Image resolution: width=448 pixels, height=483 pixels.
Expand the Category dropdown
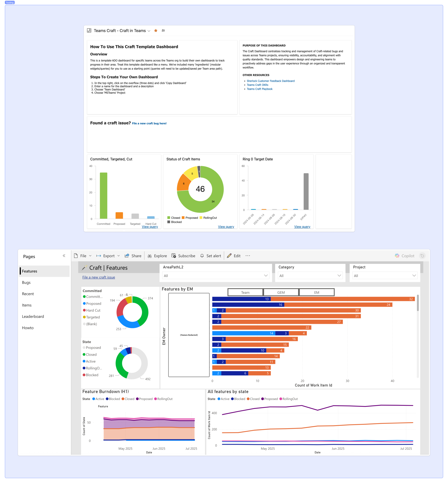339,275
